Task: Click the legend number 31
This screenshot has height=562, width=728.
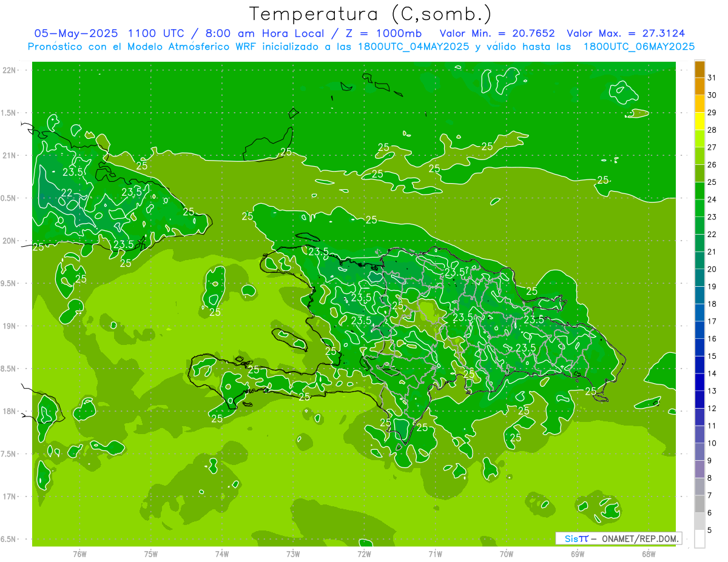Action: pyautogui.click(x=712, y=78)
